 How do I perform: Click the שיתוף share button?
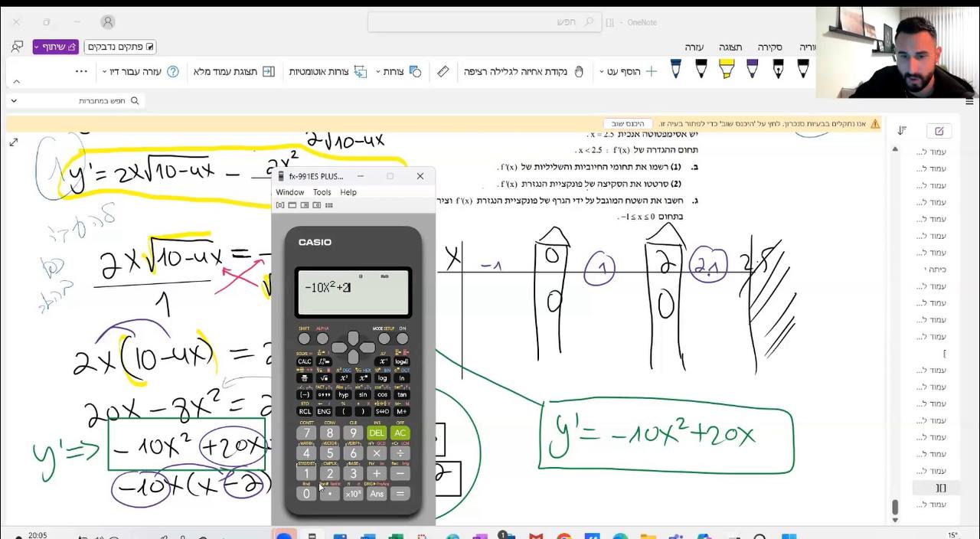tap(56, 47)
